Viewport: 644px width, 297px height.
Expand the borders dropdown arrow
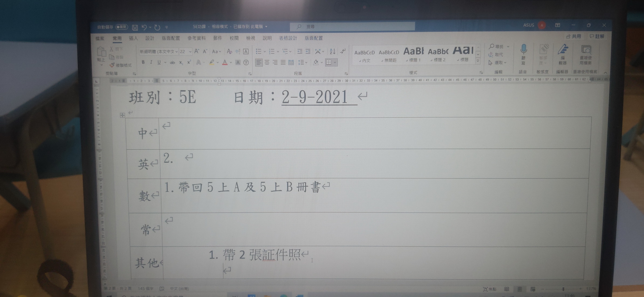(335, 62)
